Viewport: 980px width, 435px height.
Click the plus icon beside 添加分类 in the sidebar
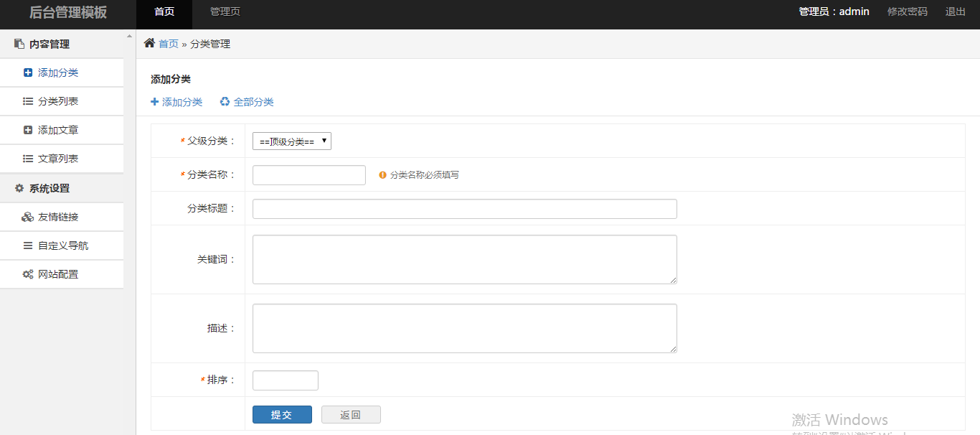click(28, 72)
